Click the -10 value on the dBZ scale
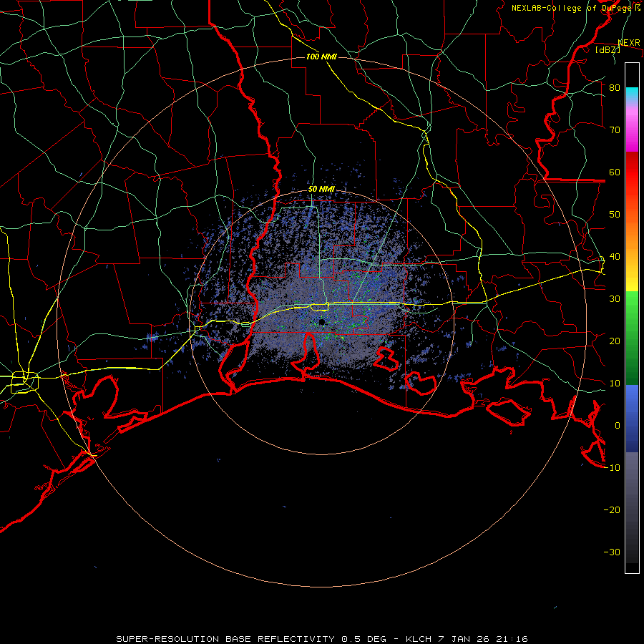This screenshot has width=644, height=644. click(612, 468)
